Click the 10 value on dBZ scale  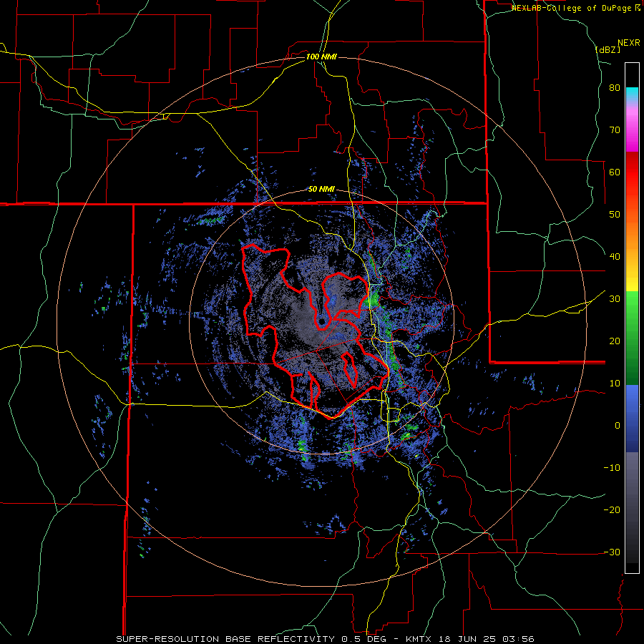tap(615, 384)
